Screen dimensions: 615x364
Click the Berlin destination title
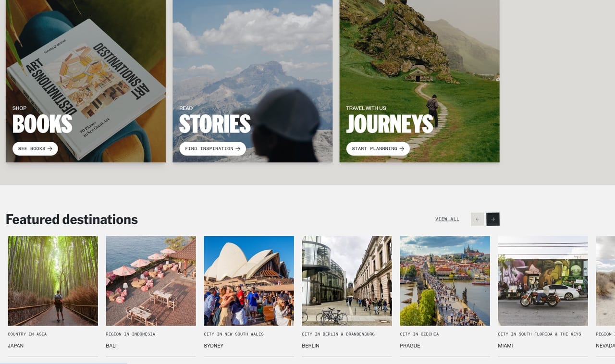click(x=311, y=346)
